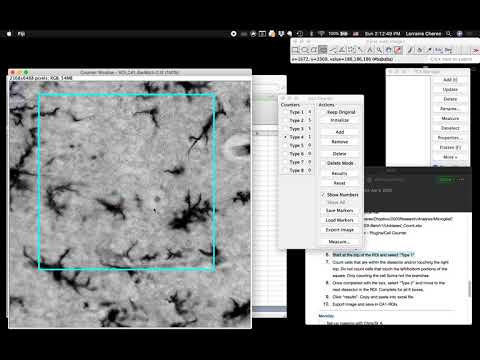Click the menu bar clock
This screenshot has width=480, height=360.
[382, 34]
